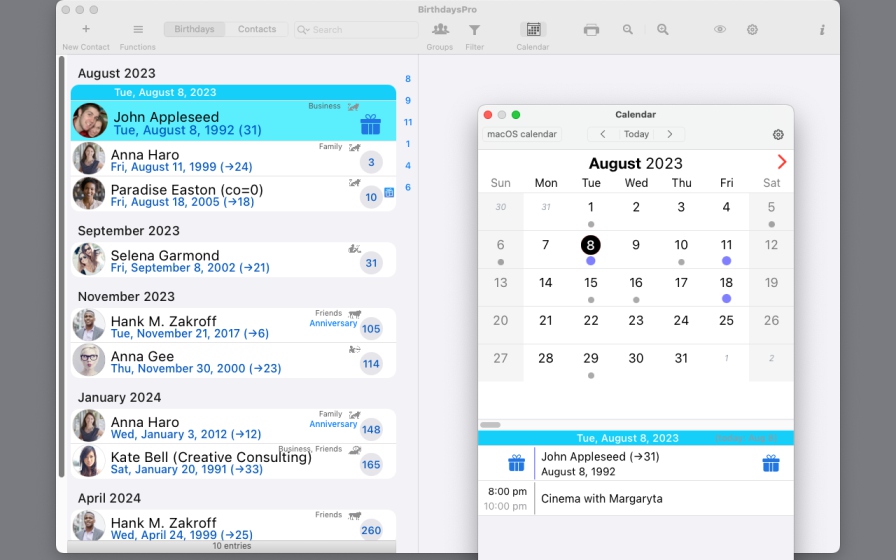Open the Groups toolbar icon
Screen dimensions: 896x560
click(440, 30)
